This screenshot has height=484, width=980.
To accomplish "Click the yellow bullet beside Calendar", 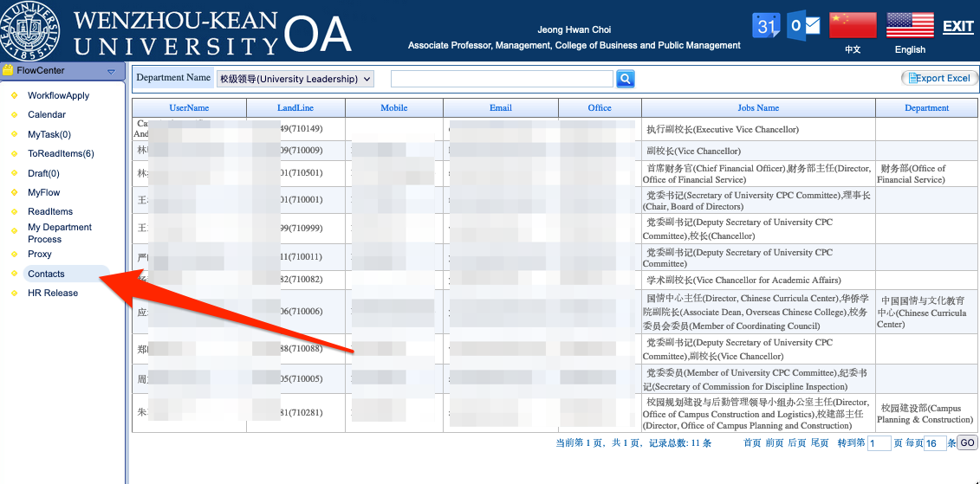I will 15,115.
